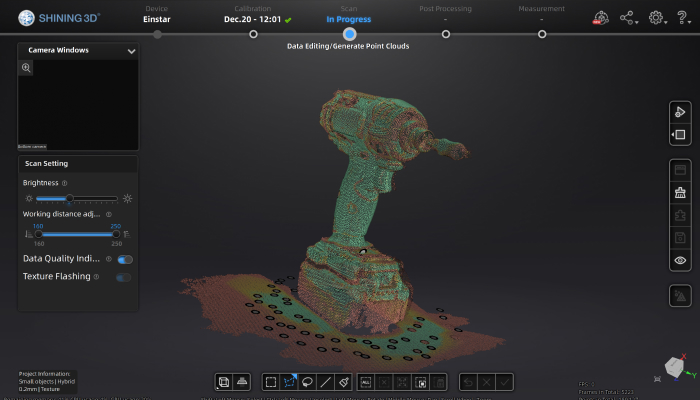Pick the line selection tool
The image size is (700, 400).
(x=326, y=382)
